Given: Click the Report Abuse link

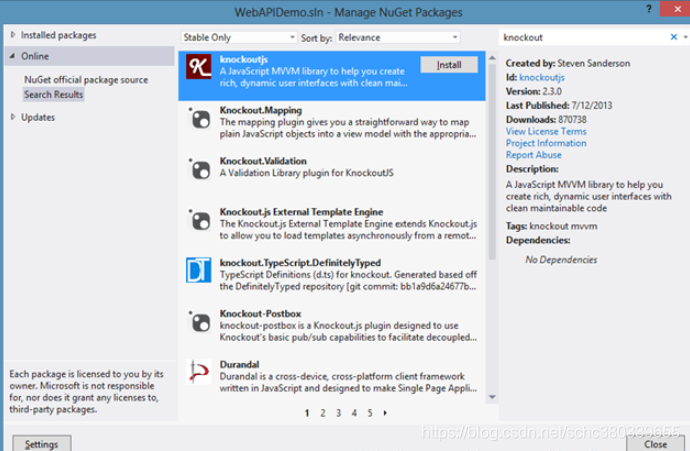Looking at the screenshot, I should pos(533,155).
